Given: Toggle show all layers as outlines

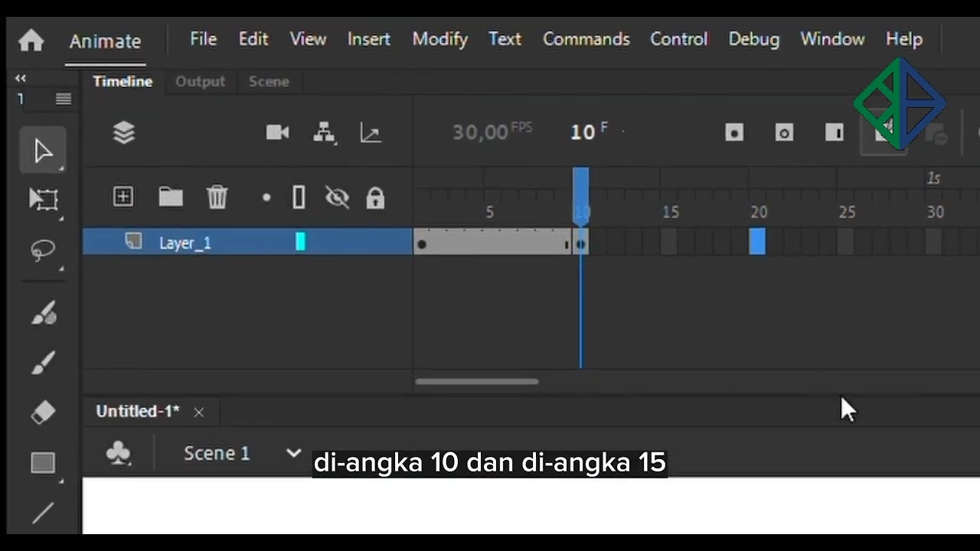Looking at the screenshot, I should [x=299, y=197].
